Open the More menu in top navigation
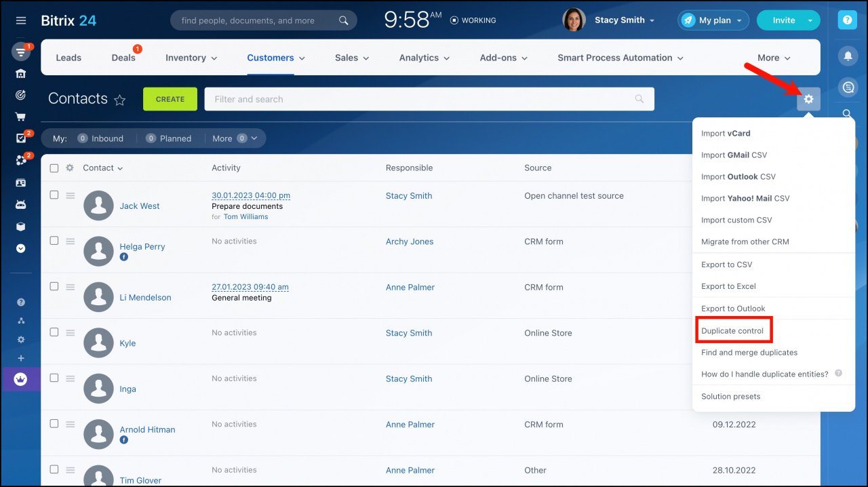The width and height of the screenshot is (868, 487). 774,58
